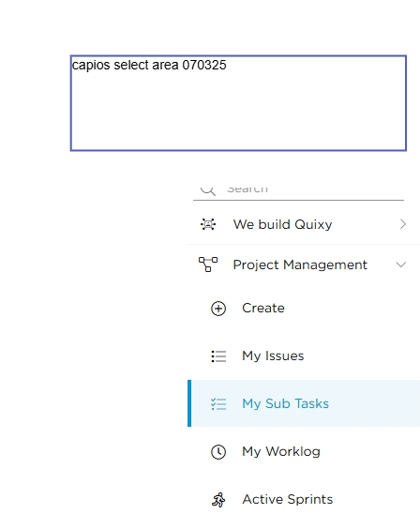Click the Project Management workflow icon
Image resolution: width=420 pixels, height=529 pixels.
(x=208, y=264)
